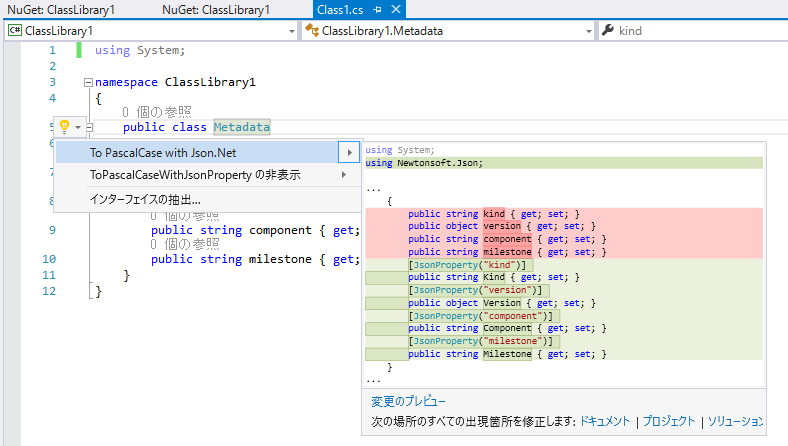Open the lightbulb dropdown arrow
788x446 pixels.
click(78, 127)
